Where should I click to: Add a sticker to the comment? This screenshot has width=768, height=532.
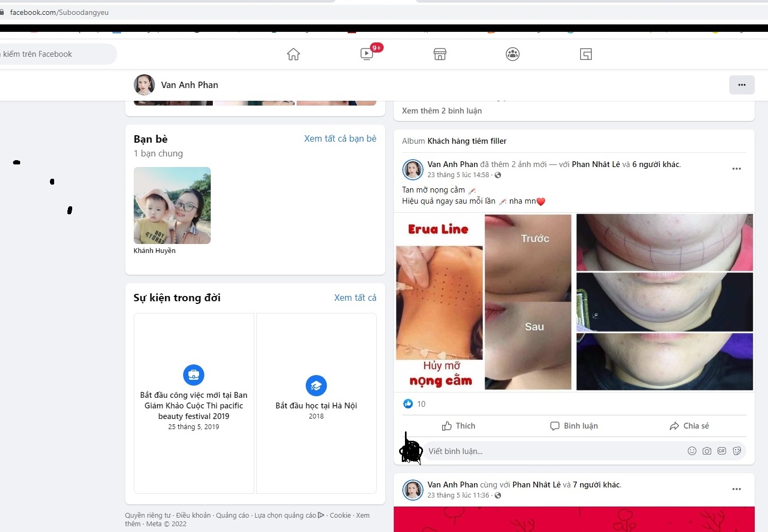[x=737, y=451]
